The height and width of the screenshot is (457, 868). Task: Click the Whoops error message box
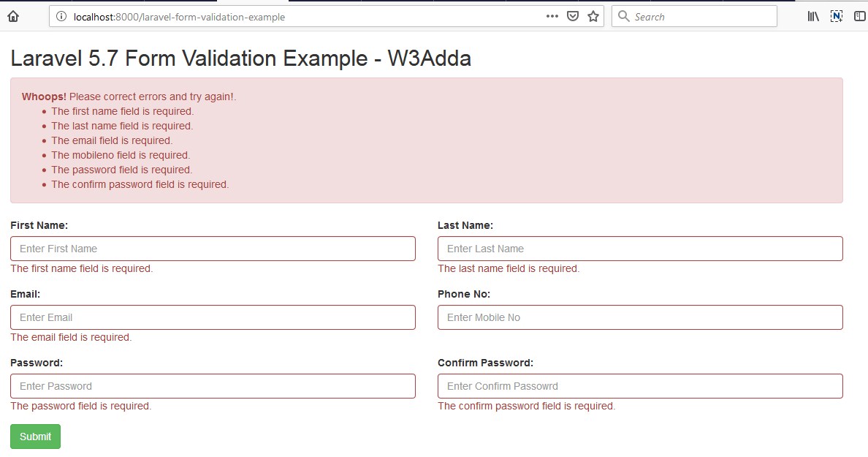427,139
